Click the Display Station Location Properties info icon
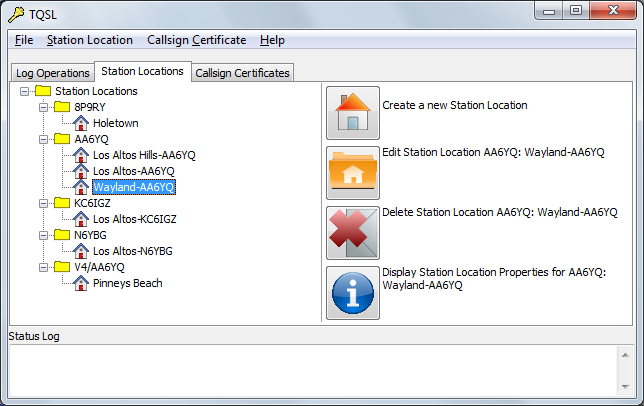 pyautogui.click(x=353, y=293)
